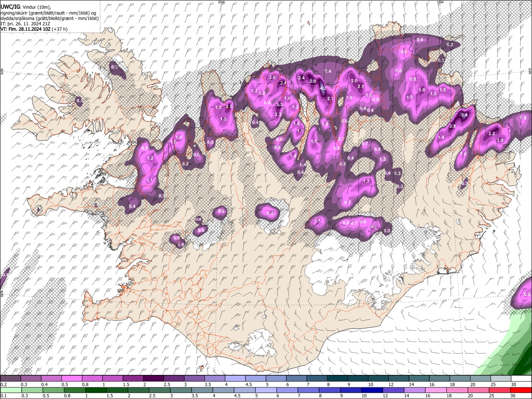Click the 'VT: Fim. 28.11.2024 10Z (+37 h)' line
Screen dimensions: 532x399
[34, 29]
